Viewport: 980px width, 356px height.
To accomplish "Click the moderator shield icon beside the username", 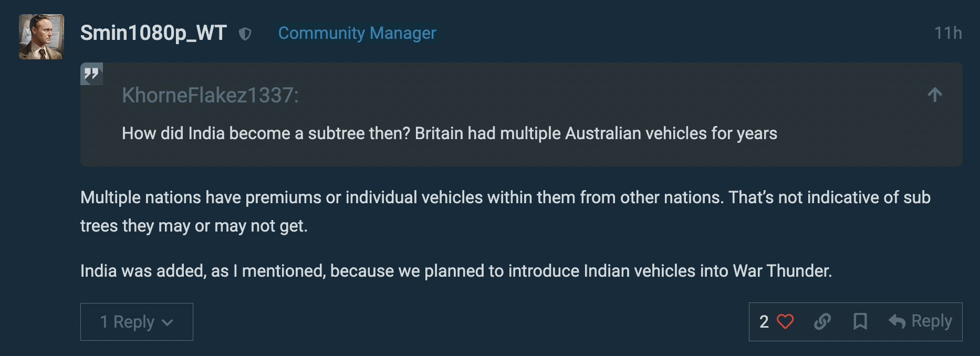I will 245,34.
